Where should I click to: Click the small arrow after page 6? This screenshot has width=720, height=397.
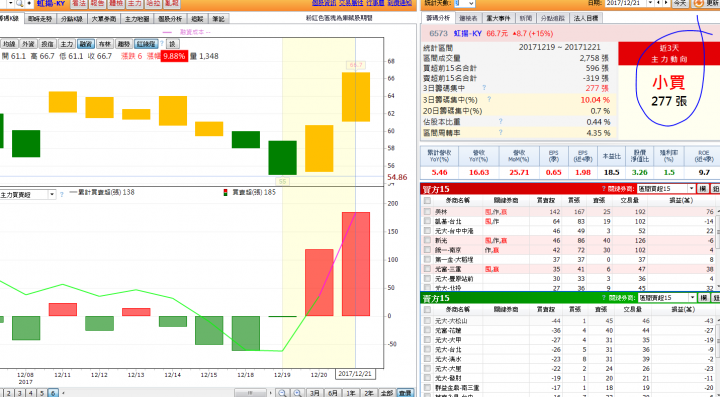click(63, 393)
